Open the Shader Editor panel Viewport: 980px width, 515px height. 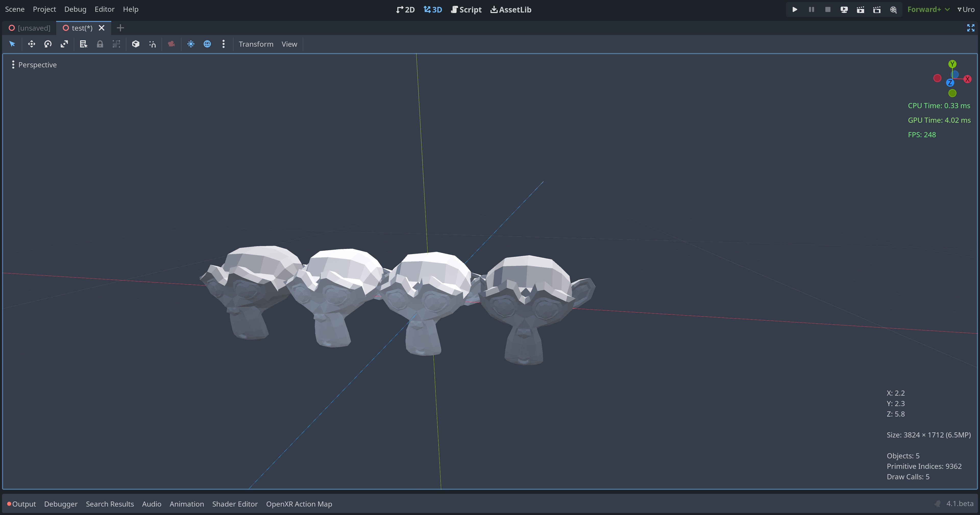click(x=235, y=504)
